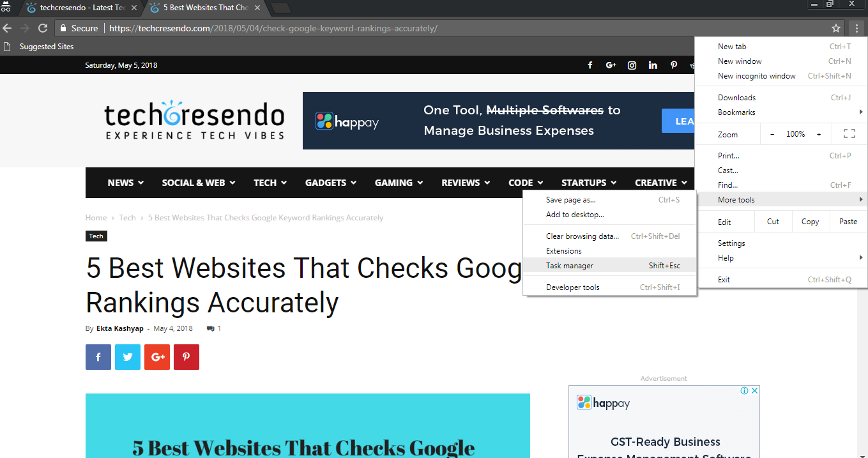Bookmark this page with the star icon
The width and height of the screenshot is (868, 458).
click(836, 28)
